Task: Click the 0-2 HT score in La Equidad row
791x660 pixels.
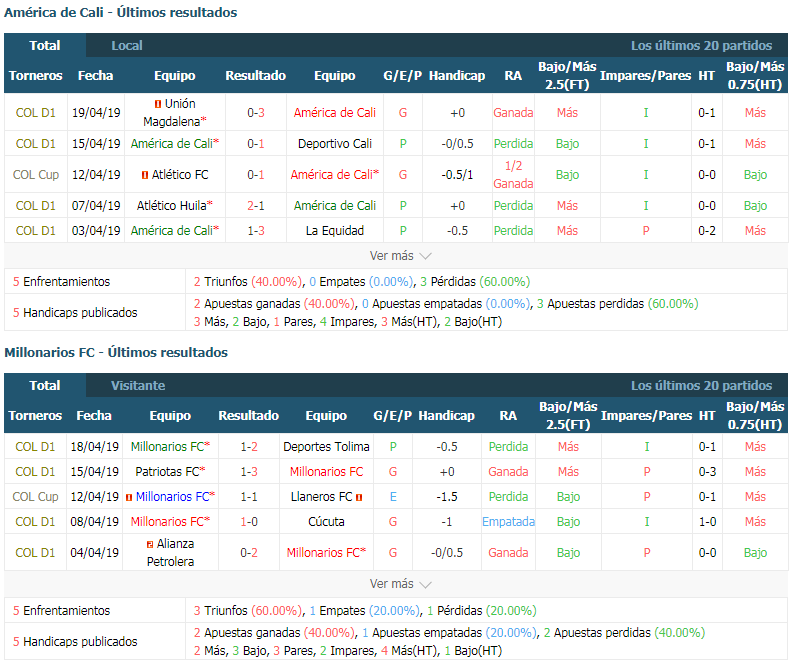Action: click(x=707, y=231)
